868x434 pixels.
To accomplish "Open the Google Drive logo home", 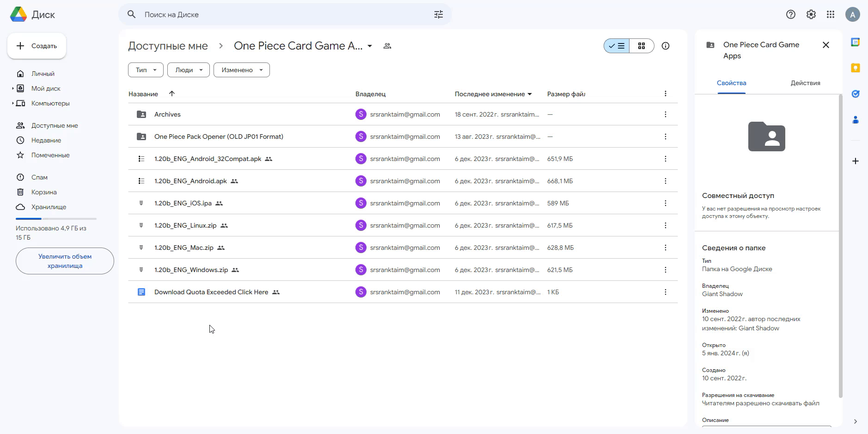I will [x=18, y=14].
